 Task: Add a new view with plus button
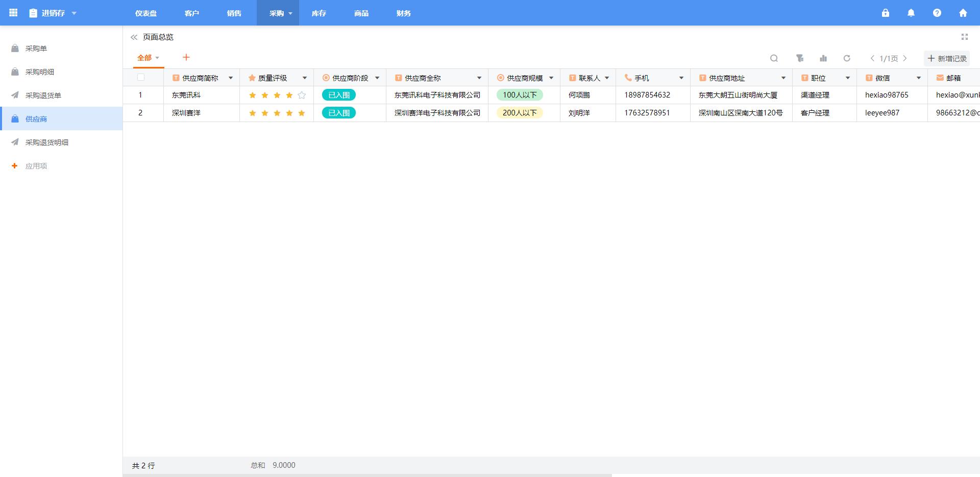pyautogui.click(x=186, y=58)
